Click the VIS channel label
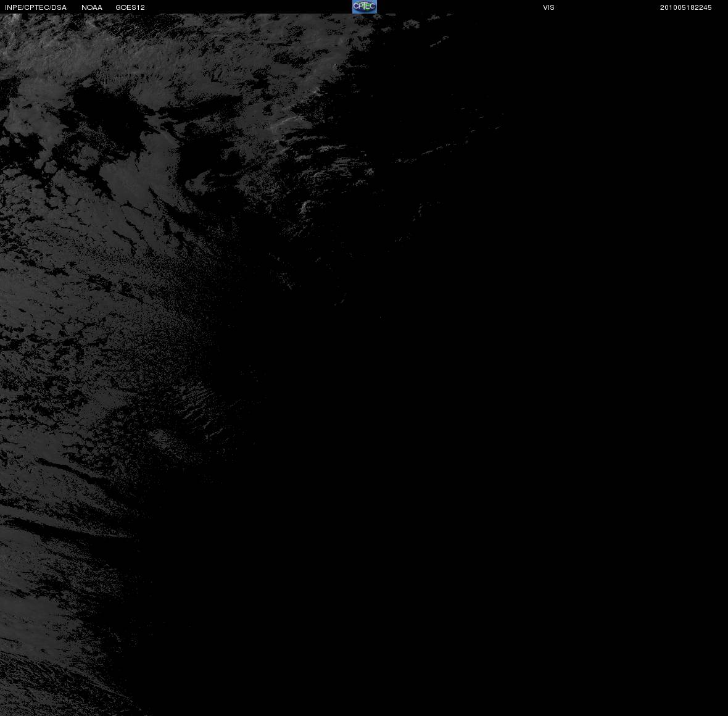 [549, 7]
